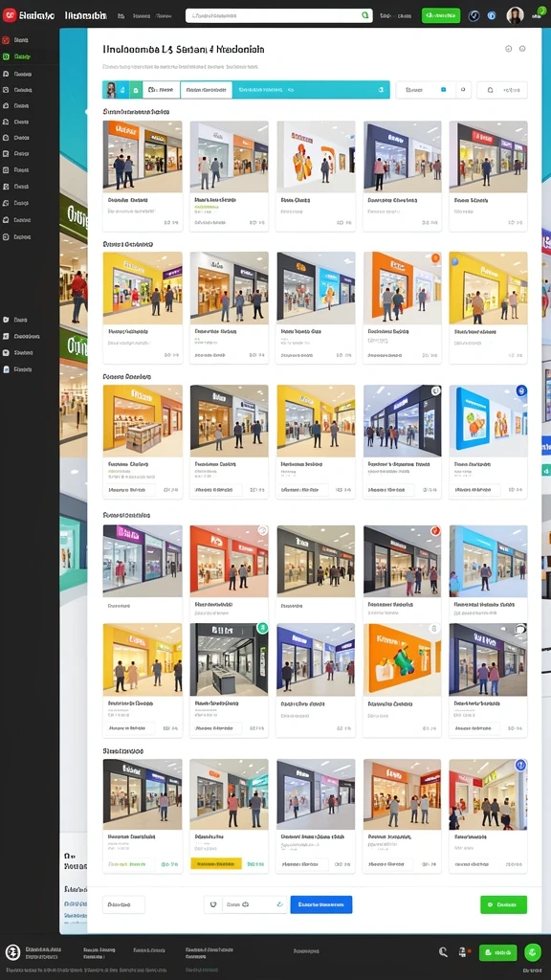Open the first storefront thumbnail in the top row
Screen dimensions: 551x980
point(143,156)
